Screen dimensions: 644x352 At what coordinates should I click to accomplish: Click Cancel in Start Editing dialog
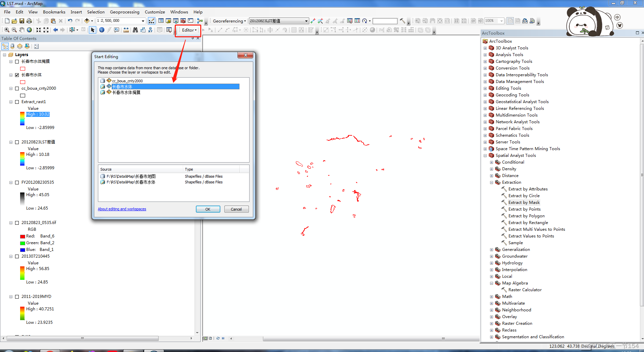pos(236,209)
